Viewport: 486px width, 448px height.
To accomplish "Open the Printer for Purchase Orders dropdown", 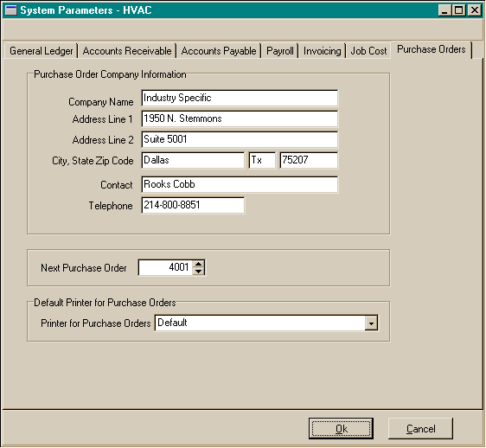I will coord(371,323).
